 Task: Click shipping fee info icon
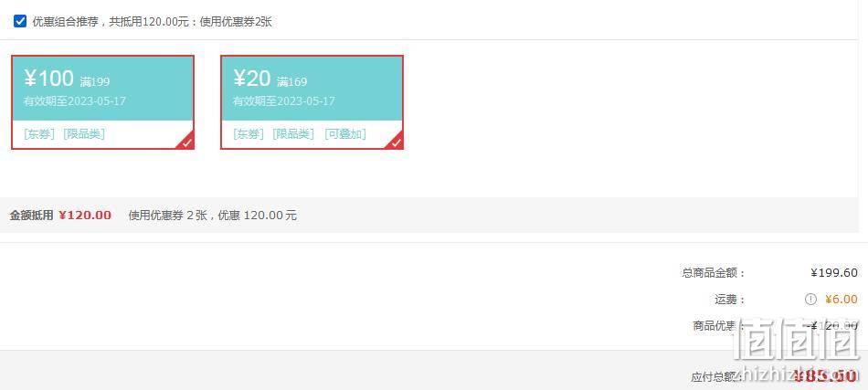click(x=810, y=300)
